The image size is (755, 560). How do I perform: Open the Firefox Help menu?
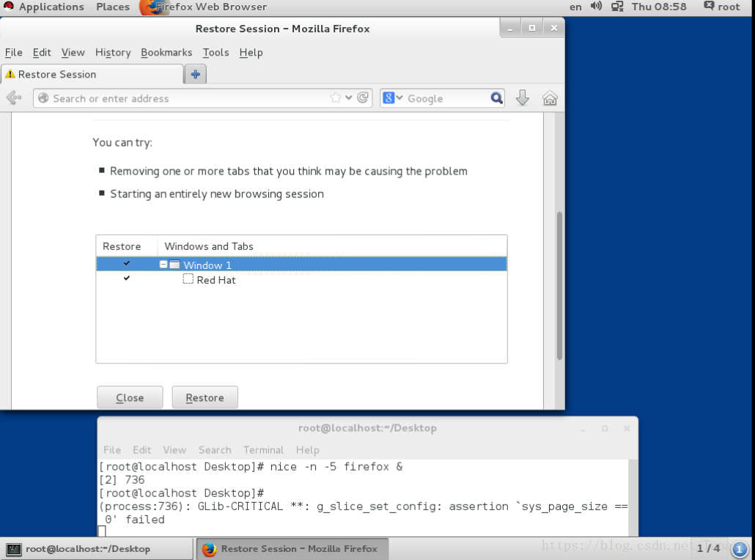click(251, 52)
